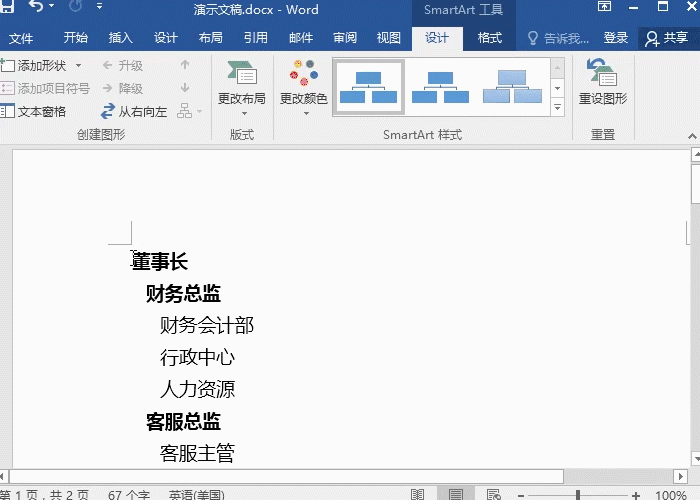The width and height of the screenshot is (700, 500).
Task: Click the Undo arrow in the title bar
Action: 36,6
